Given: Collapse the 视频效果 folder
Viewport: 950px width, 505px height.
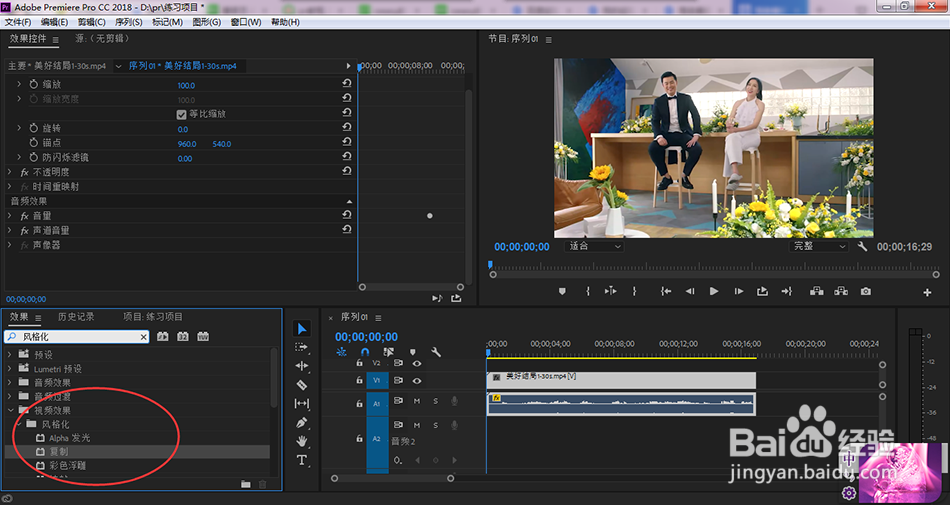Looking at the screenshot, I should (x=10, y=410).
